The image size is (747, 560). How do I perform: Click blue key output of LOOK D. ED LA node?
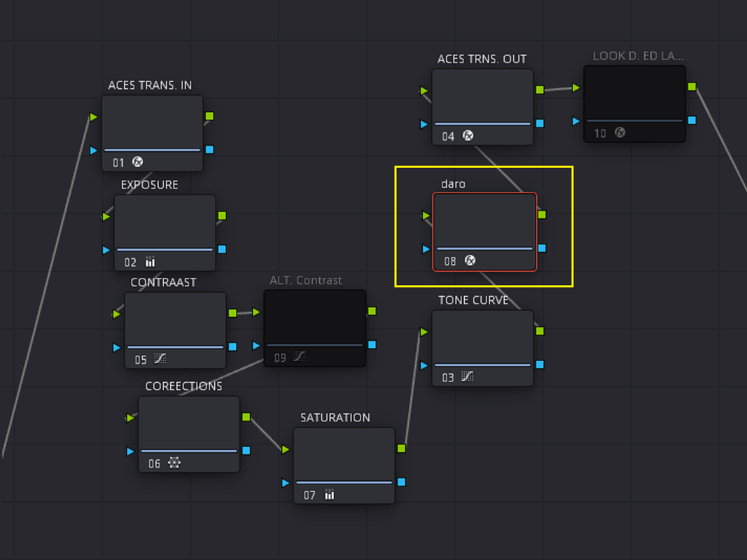click(692, 120)
